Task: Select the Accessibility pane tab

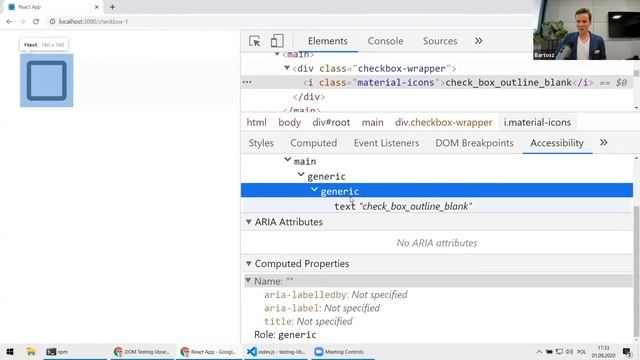Action: 557,143
